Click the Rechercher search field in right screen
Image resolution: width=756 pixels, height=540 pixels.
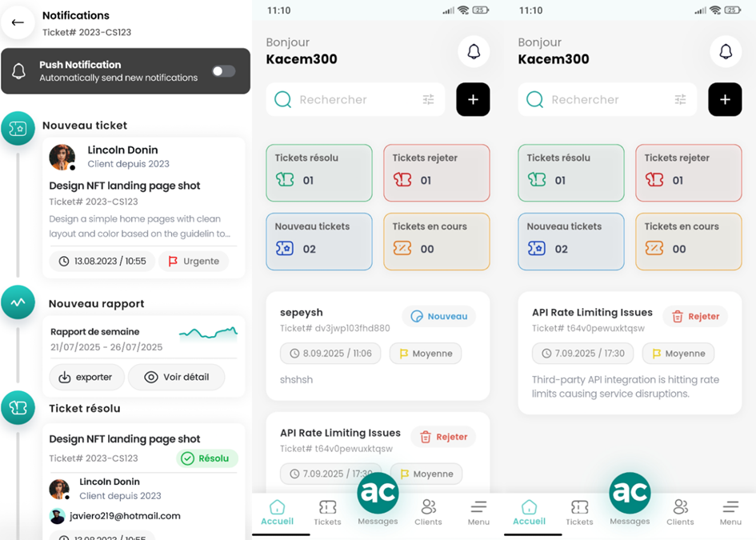[607, 99]
